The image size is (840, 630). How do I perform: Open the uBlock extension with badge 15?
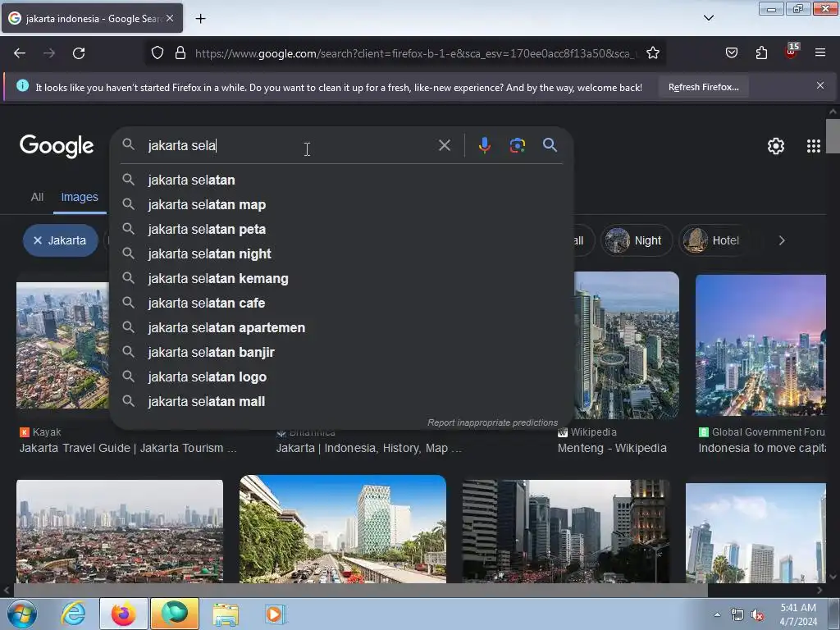click(791, 52)
